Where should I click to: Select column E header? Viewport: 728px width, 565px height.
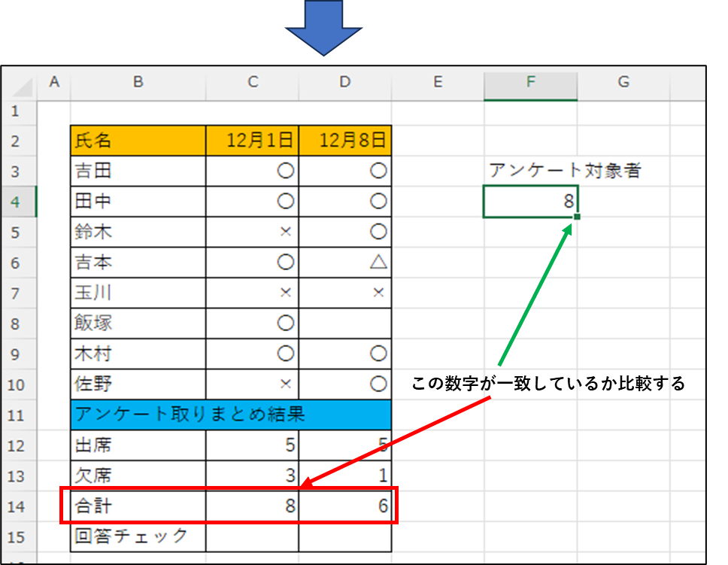[x=438, y=82]
